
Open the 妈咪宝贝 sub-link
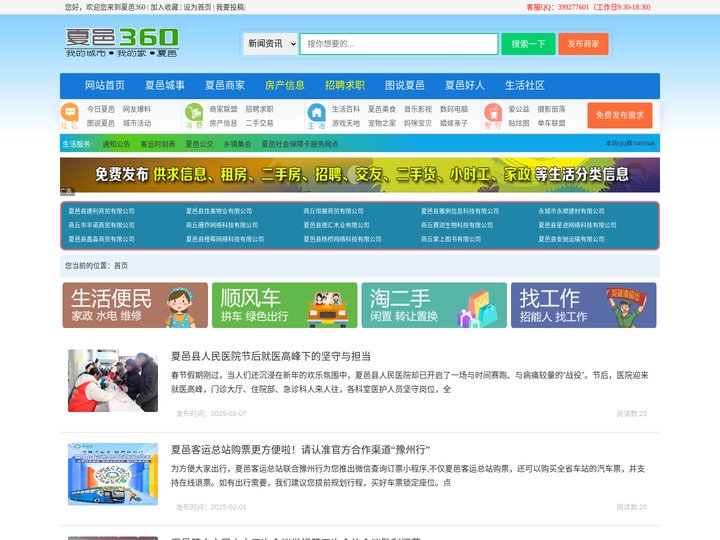418,123
